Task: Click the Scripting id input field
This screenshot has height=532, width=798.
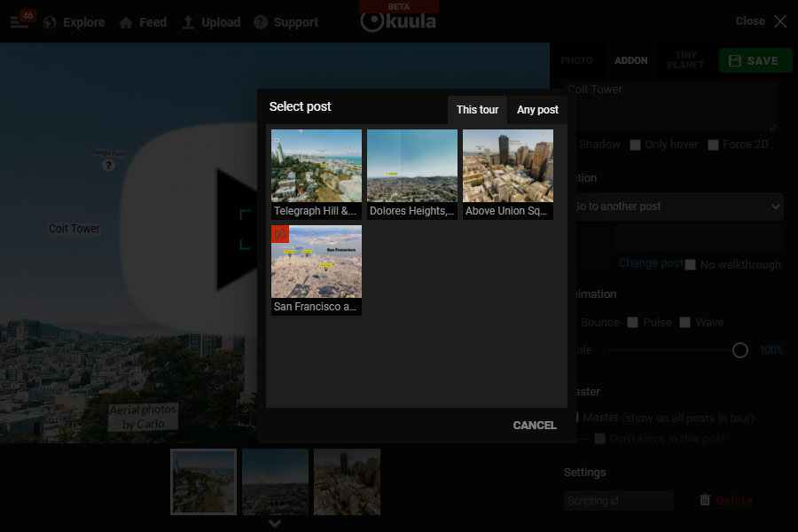Action: pos(618,500)
